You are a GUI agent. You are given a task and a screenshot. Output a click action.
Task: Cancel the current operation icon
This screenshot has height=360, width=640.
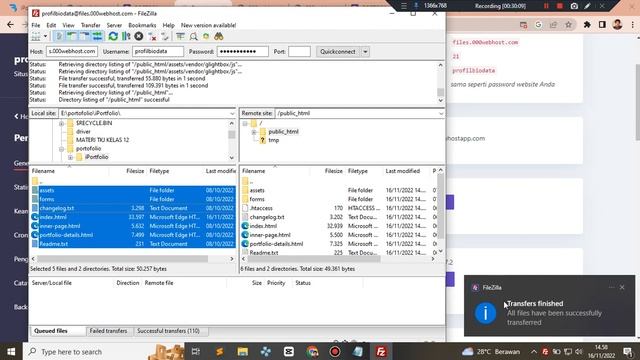(x=139, y=36)
